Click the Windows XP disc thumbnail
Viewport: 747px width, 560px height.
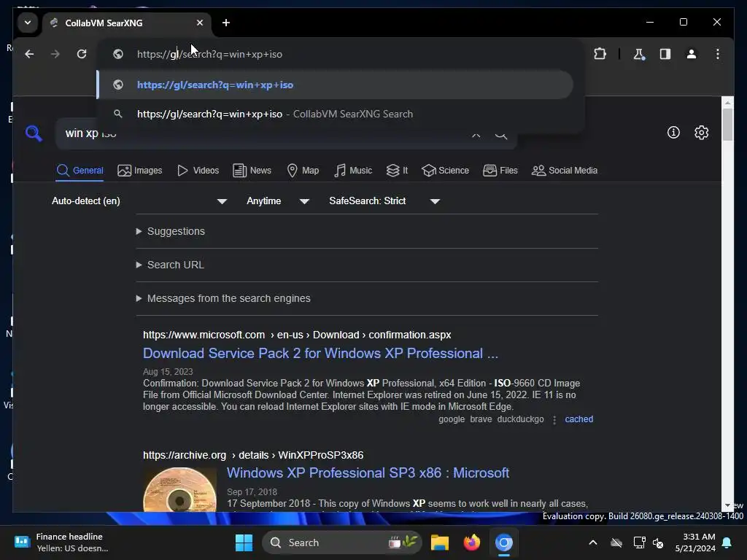click(x=179, y=489)
